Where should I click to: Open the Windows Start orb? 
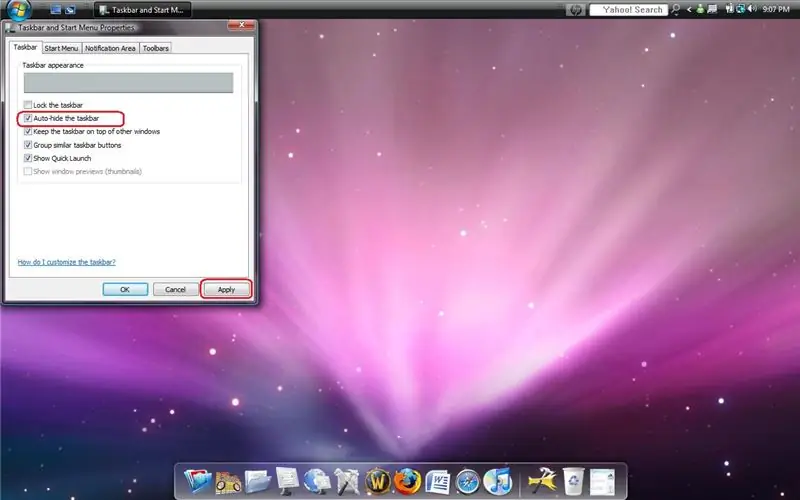click(x=19, y=9)
